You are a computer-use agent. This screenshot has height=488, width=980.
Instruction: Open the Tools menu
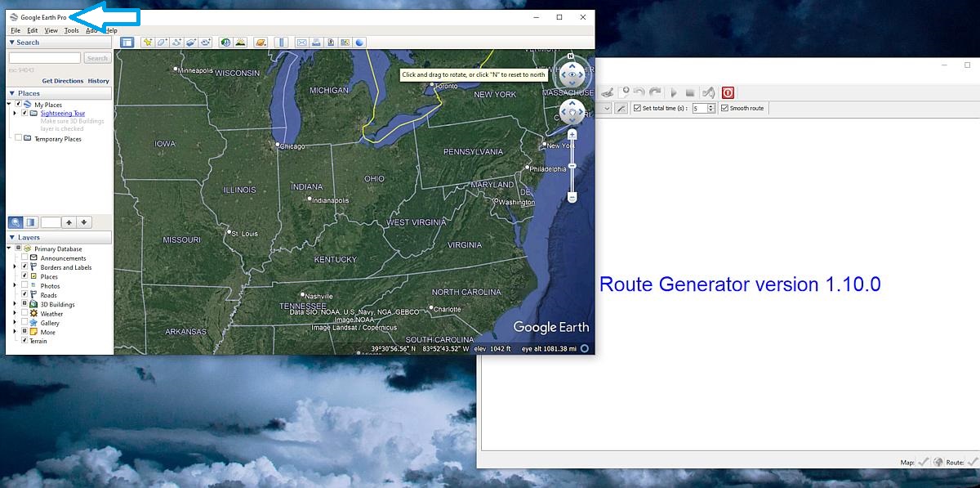tap(72, 30)
